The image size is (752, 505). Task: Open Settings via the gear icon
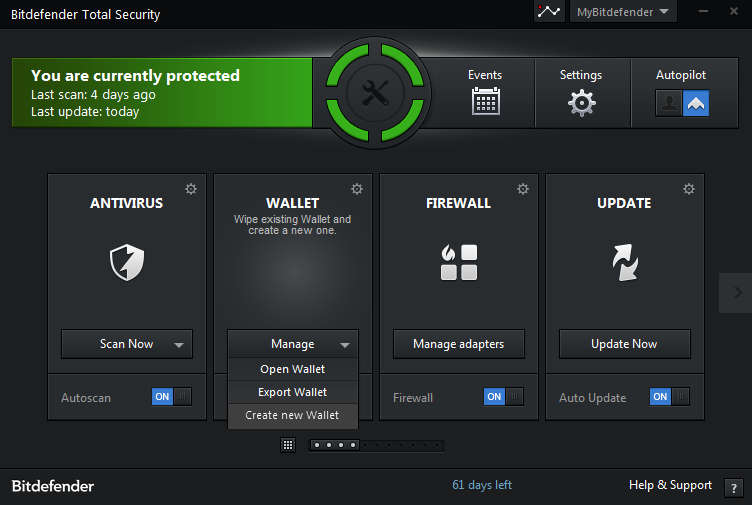point(581,103)
